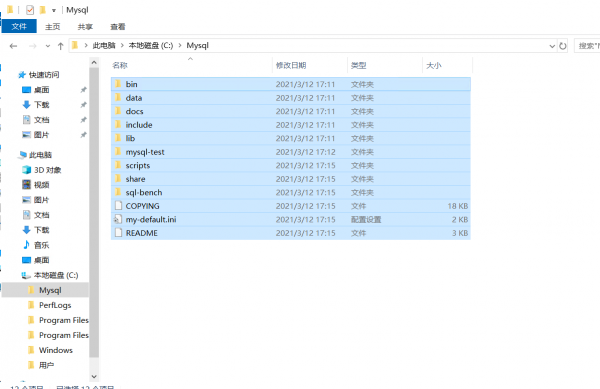Select Windows folder in navigation tree
This screenshot has width=600, height=389.
tap(55, 350)
